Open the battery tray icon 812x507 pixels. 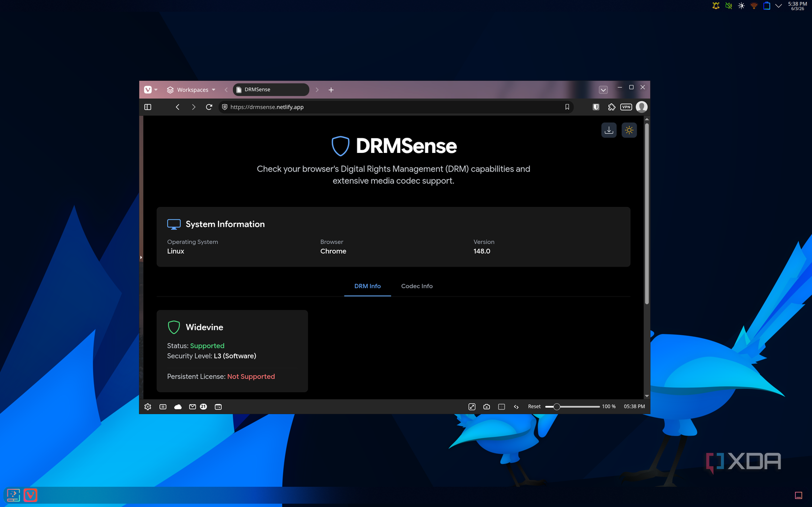(x=767, y=6)
